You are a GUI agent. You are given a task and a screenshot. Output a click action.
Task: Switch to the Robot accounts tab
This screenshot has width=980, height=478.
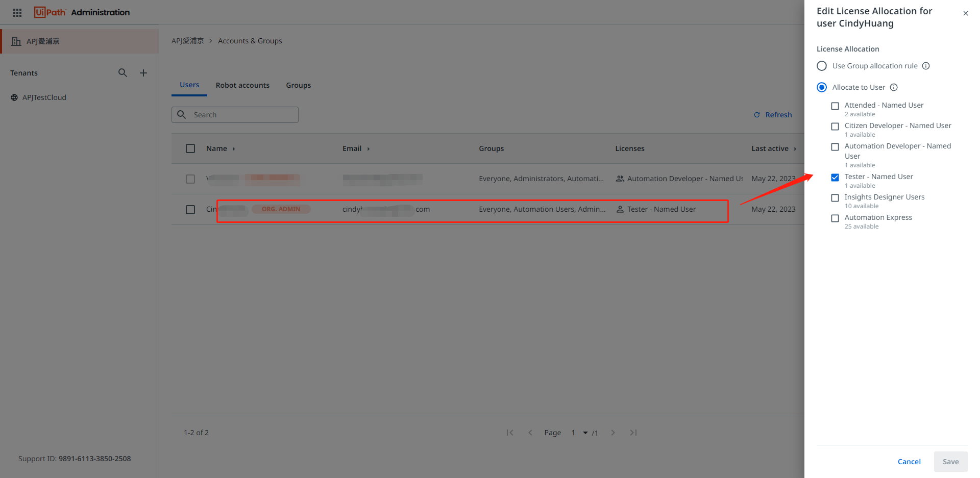[242, 85]
